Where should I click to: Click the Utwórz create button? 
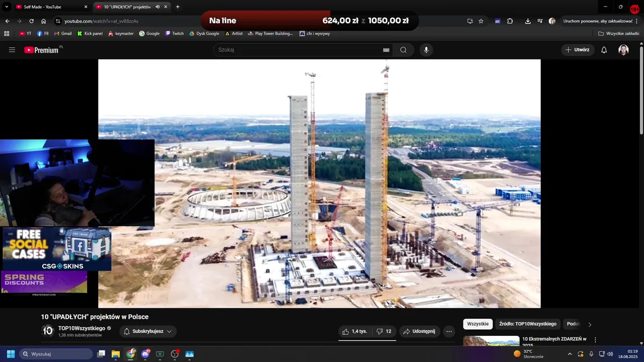(578, 50)
